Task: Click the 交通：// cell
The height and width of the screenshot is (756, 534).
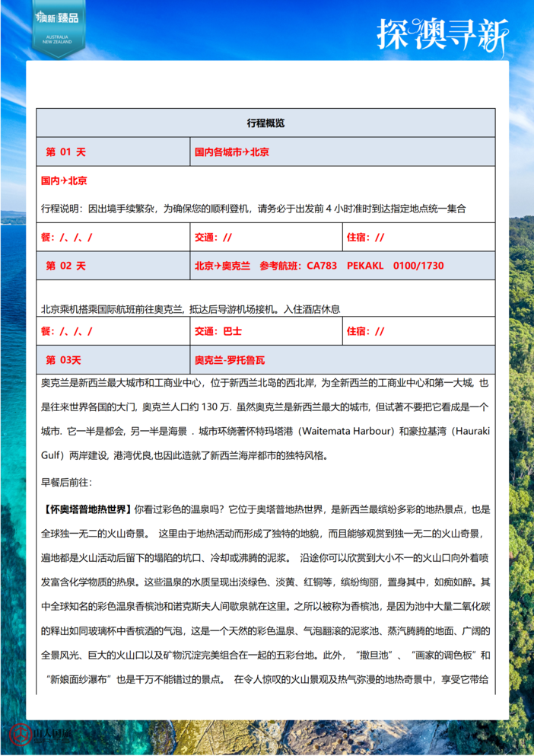Action: 266,238
